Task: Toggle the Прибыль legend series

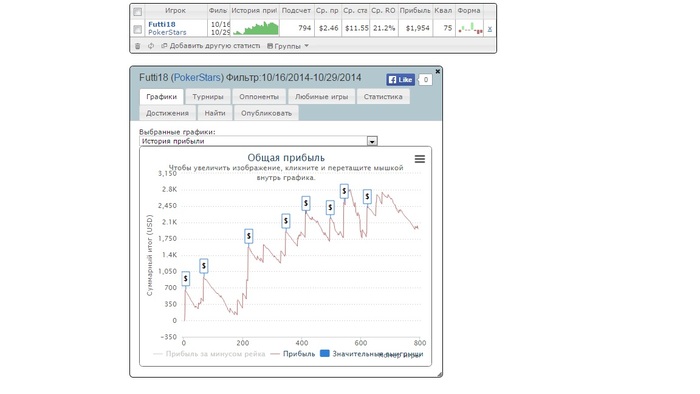Action: [x=293, y=354]
